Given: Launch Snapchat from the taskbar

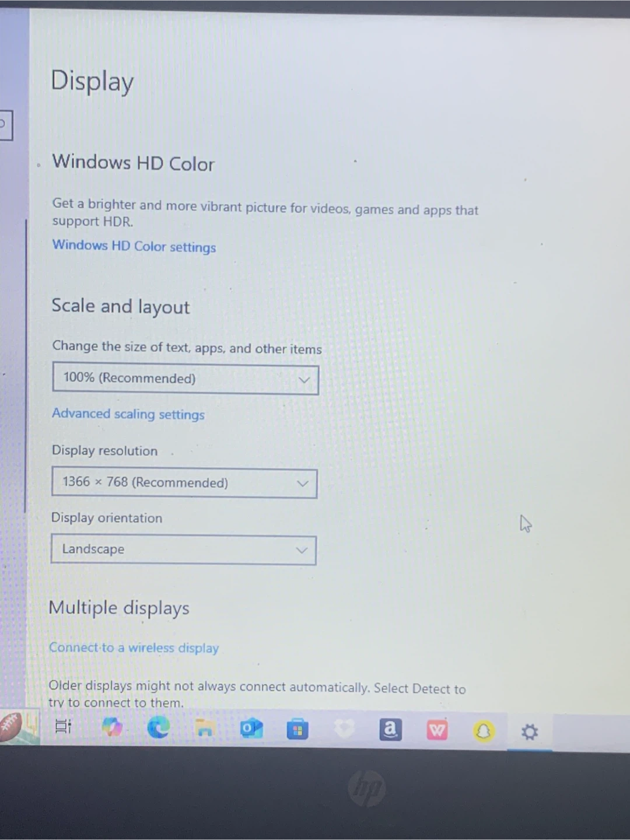Looking at the screenshot, I should pos(484,731).
